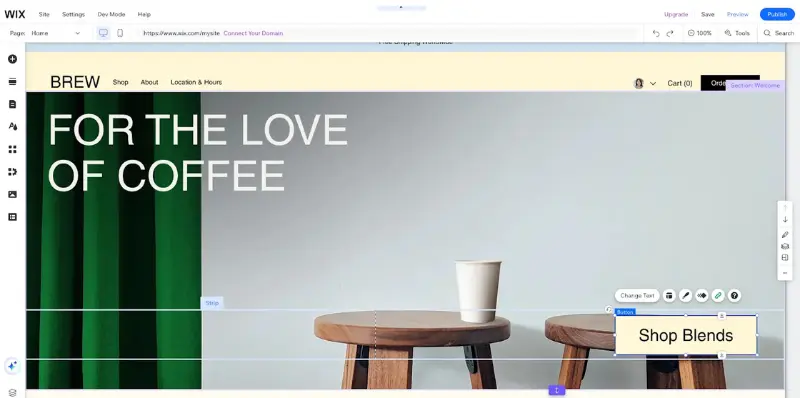Open the Settings menu
Screen dimensions: 800x398
tap(73, 14)
